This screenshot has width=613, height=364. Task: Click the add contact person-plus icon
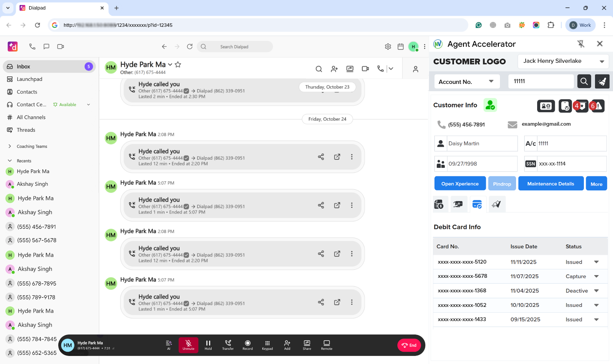334,69
